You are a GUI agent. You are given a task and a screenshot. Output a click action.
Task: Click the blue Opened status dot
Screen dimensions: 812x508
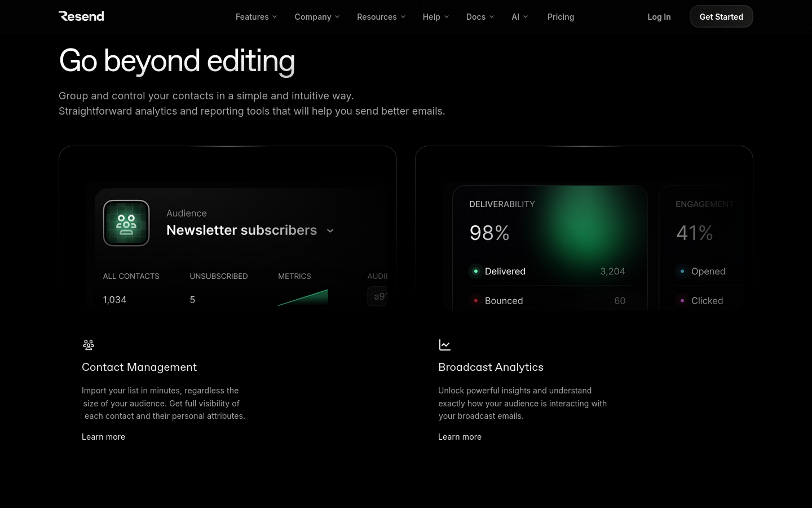(682, 271)
